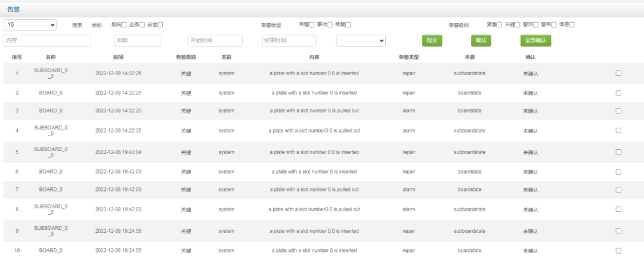The height and width of the screenshot is (265, 644).
Task: Enable the 业务 category filter
Action: click(142, 24)
